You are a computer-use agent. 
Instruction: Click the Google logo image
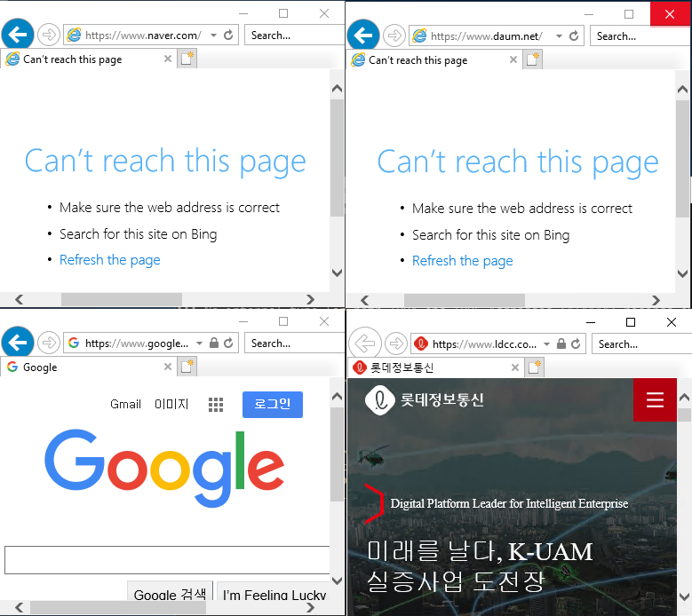[164, 468]
